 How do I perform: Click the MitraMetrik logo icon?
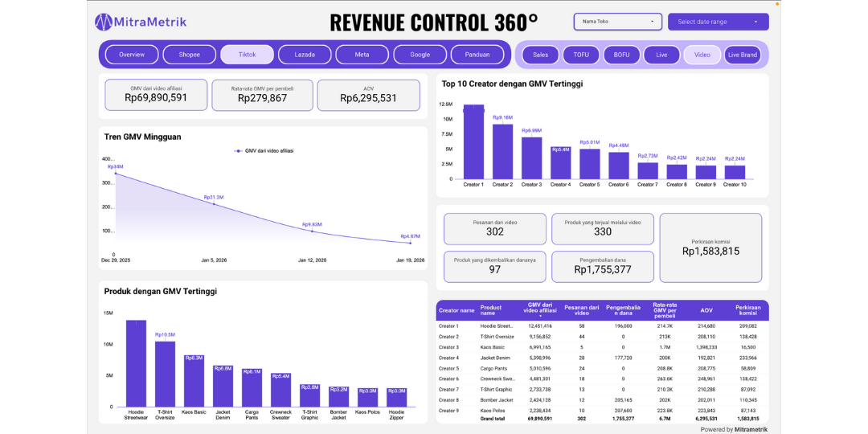click(x=104, y=22)
